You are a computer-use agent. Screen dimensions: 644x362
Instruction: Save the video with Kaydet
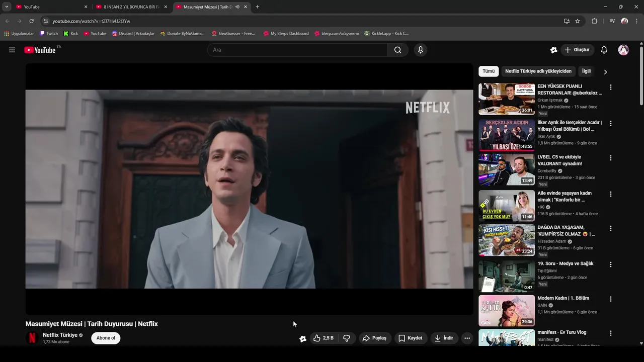[411, 338]
